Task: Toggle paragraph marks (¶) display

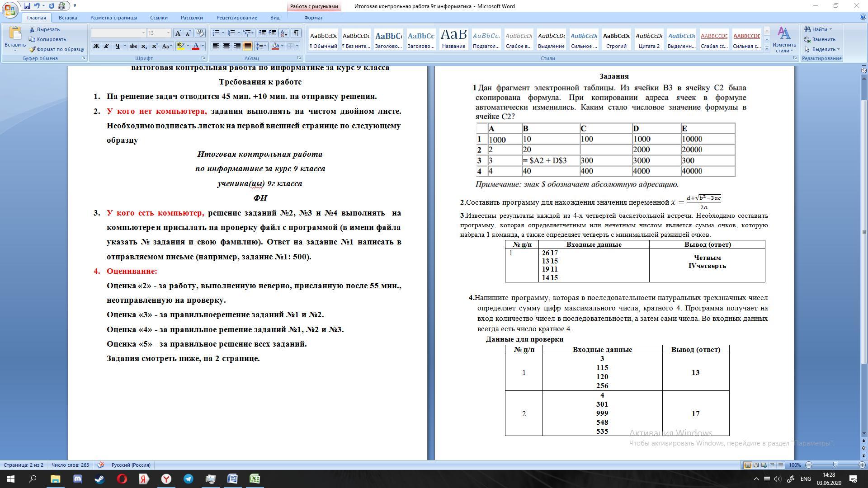Action: (296, 33)
